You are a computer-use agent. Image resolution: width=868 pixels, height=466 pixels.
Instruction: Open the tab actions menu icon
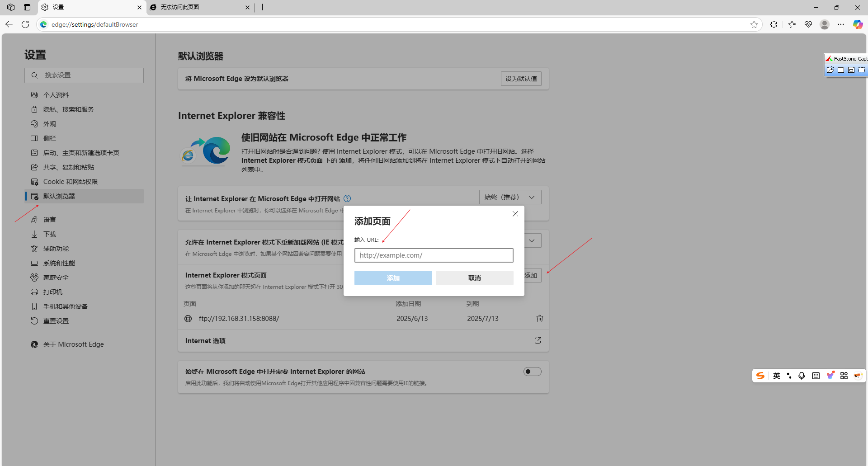click(27, 7)
